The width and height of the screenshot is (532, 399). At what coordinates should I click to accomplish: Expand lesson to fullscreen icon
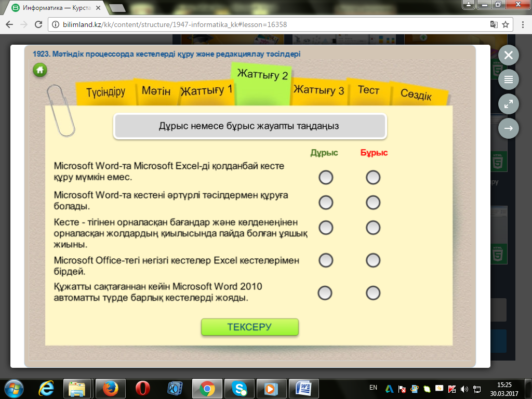(x=508, y=104)
